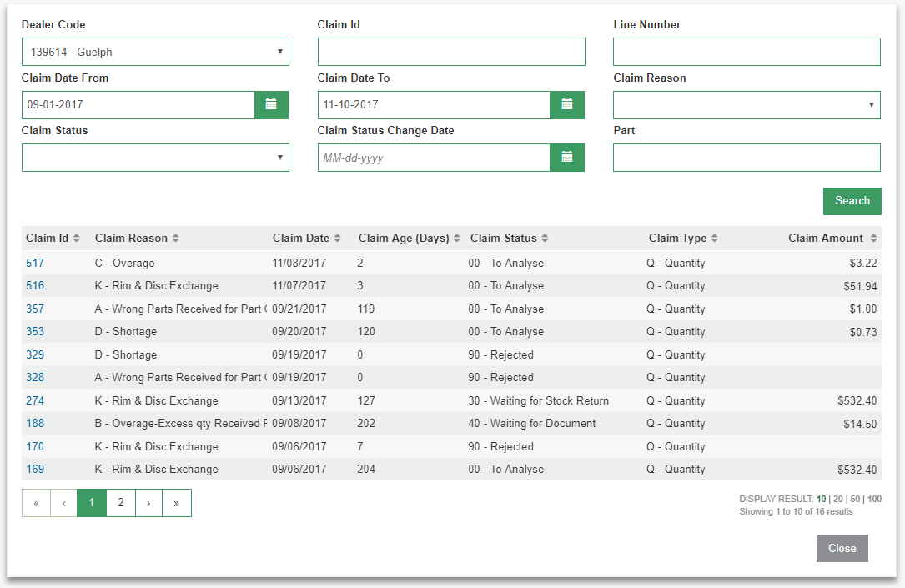Viewport: 905px width, 588px height.
Task: Select the Part input field
Action: tap(747, 158)
